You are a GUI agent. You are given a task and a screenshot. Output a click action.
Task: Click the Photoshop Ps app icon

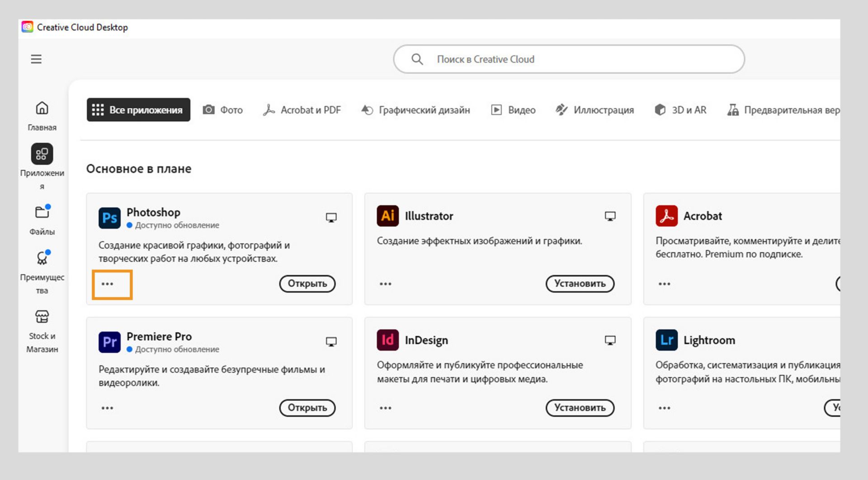click(x=109, y=218)
